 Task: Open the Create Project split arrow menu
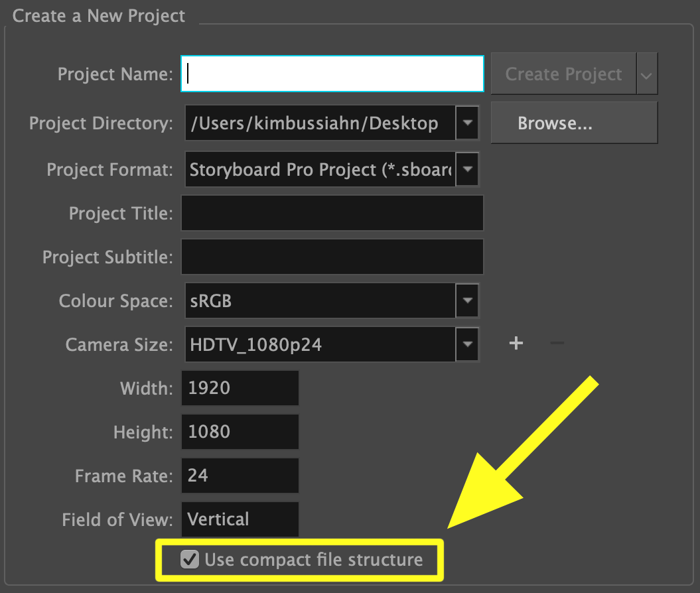click(x=647, y=74)
